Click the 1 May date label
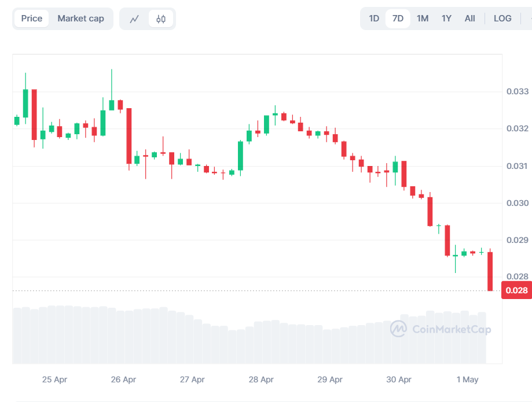 pos(467,380)
